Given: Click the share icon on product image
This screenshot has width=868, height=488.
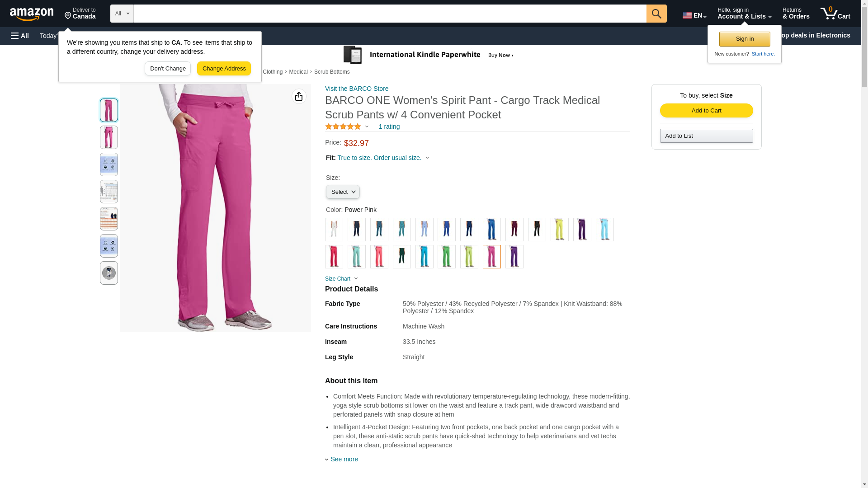Looking at the screenshot, I should [x=299, y=96].
